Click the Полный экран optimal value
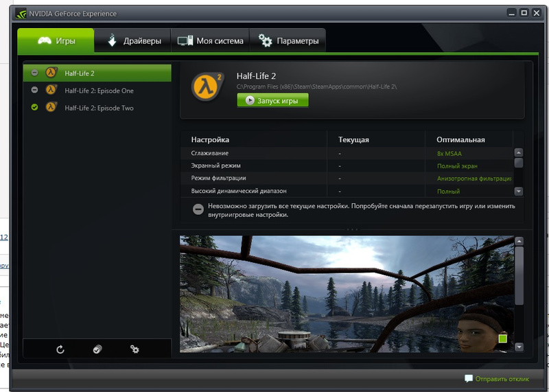Screen dimensions: 549x392 pos(457,166)
